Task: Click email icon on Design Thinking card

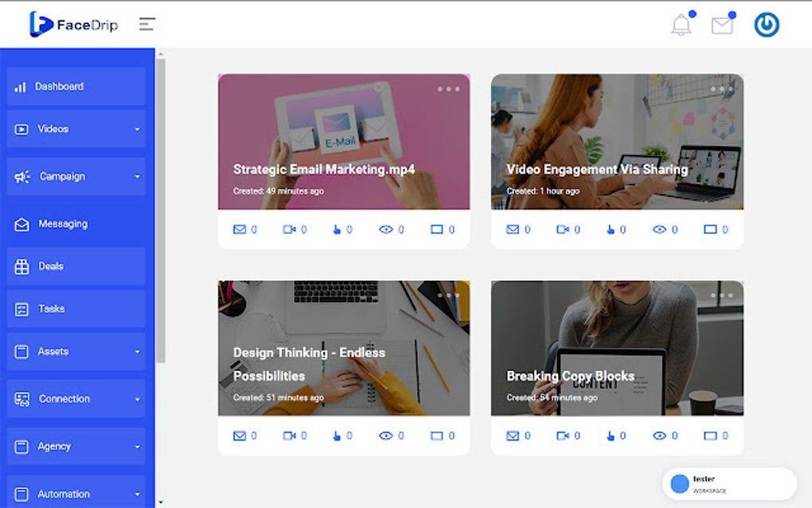Action: (x=240, y=436)
